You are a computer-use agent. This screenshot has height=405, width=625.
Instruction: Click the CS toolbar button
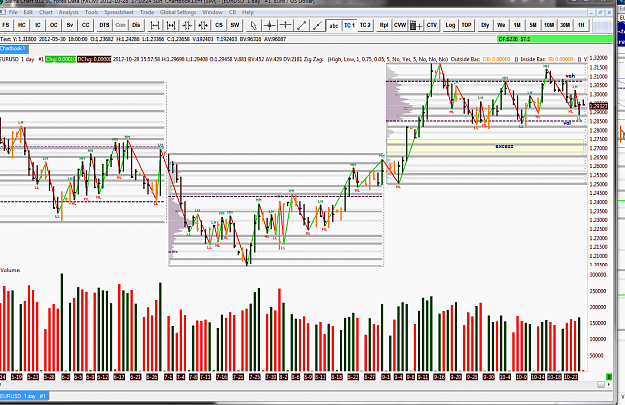pos(219,25)
